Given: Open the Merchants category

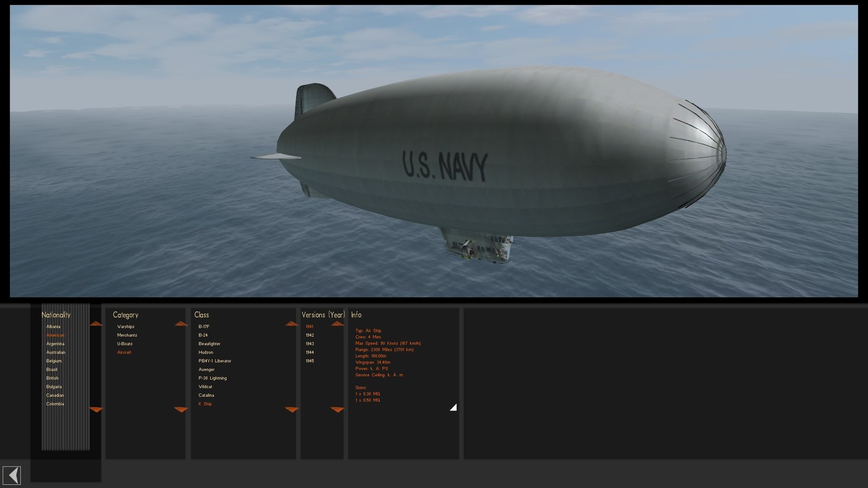Looking at the screenshot, I should (127, 335).
